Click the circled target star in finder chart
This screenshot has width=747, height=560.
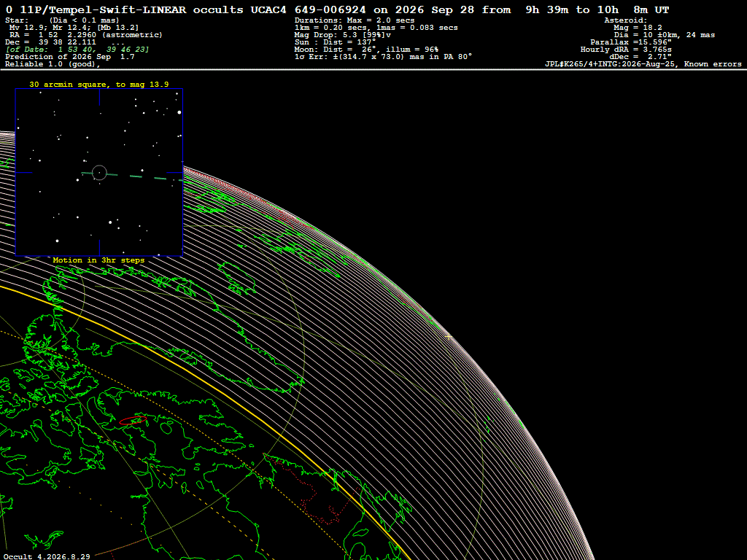coord(99,172)
